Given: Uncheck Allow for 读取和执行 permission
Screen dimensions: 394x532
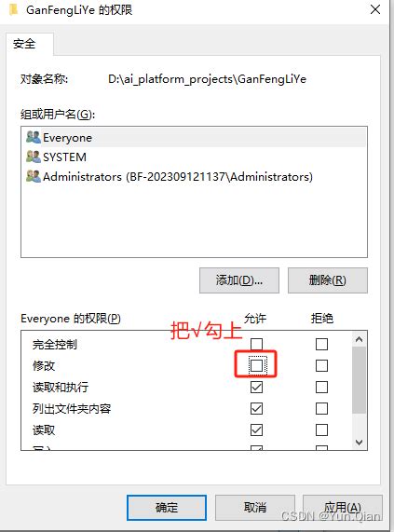Looking at the screenshot, I should (256, 388).
